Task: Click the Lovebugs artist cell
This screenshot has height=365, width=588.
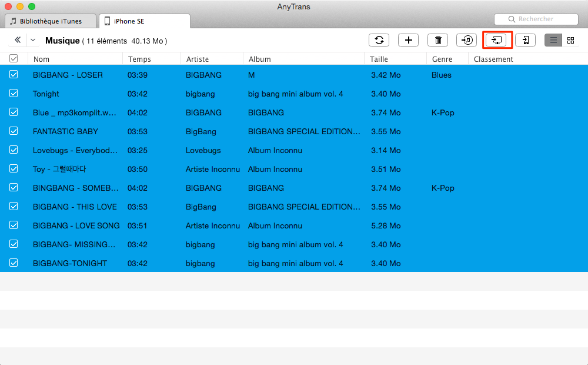Action: pos(203,150)
